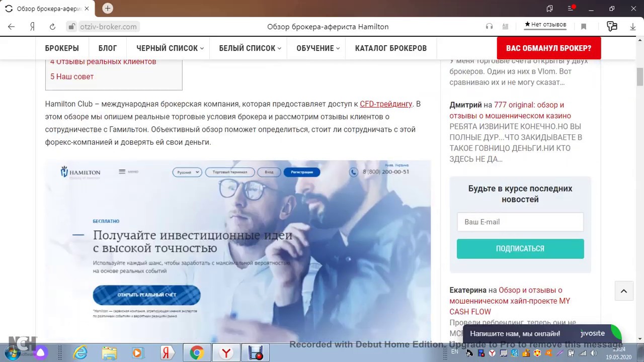Click the otziv-broker.com address field
The height and width of the screenshot is (362, 644).
[x=108, y=27]
